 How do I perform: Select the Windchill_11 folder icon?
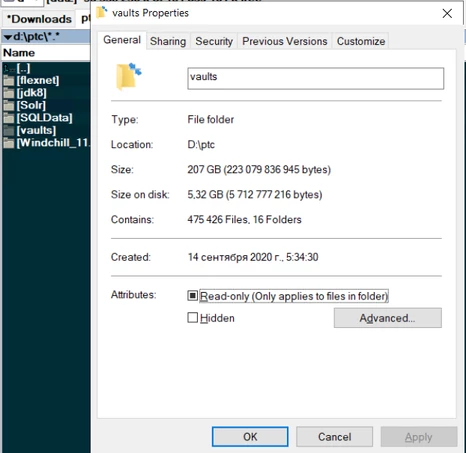(9, 143)
